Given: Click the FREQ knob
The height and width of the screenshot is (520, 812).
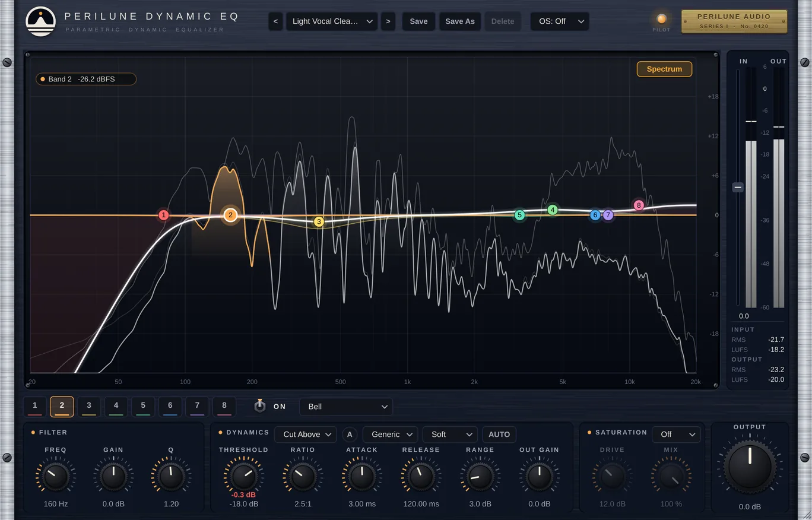Looking at the screenshot, I should coord(56,477).
